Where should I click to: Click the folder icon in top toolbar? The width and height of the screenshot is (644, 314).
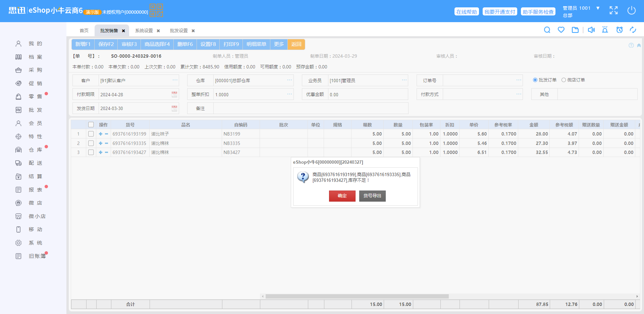pos(575,30)
